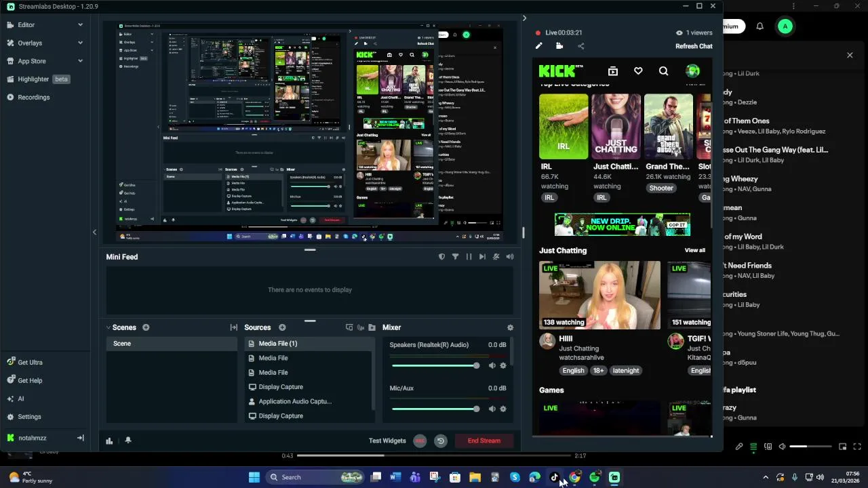This screenshot has width=868, height=488.
Task: Open Speakers (Realtek(R) Audio) settings gear
Action: click(x=503, y=366)
